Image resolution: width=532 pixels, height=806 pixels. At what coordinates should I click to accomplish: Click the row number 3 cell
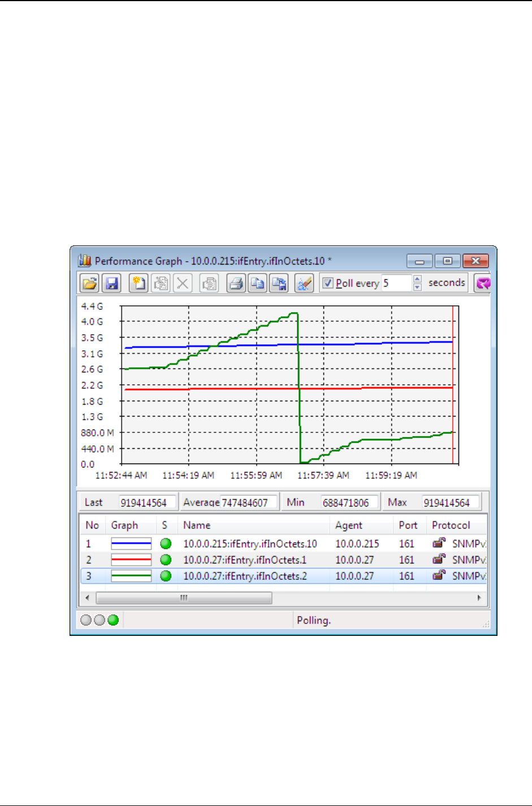click(x=89, y=577)
